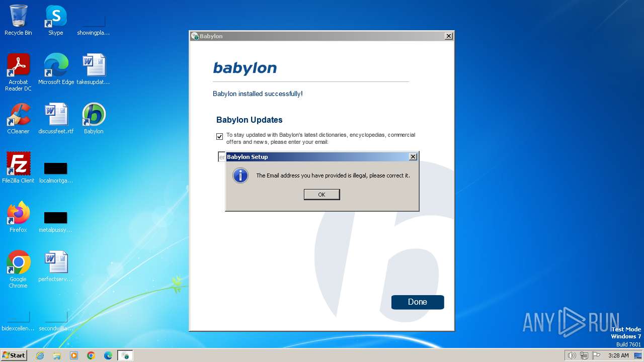The image size is (644, 362).
Task: Click the network tray icon
Action: [x=584, y=355]
